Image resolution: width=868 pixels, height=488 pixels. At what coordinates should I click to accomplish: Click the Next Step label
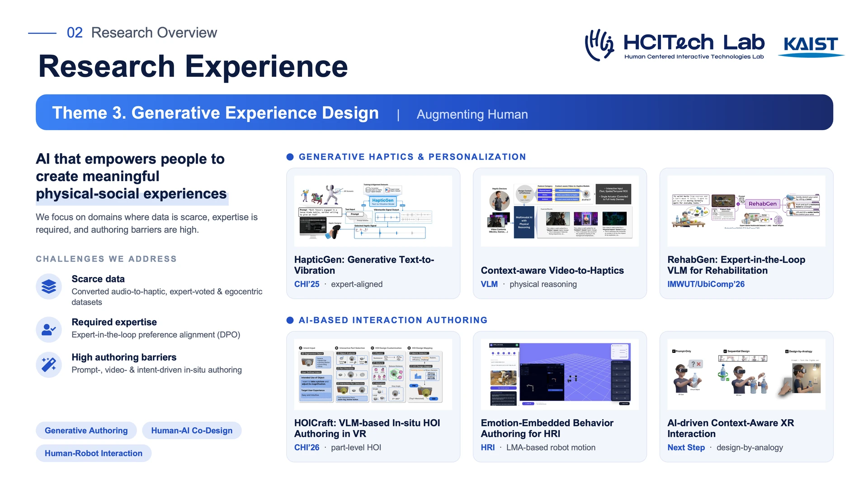686,447
